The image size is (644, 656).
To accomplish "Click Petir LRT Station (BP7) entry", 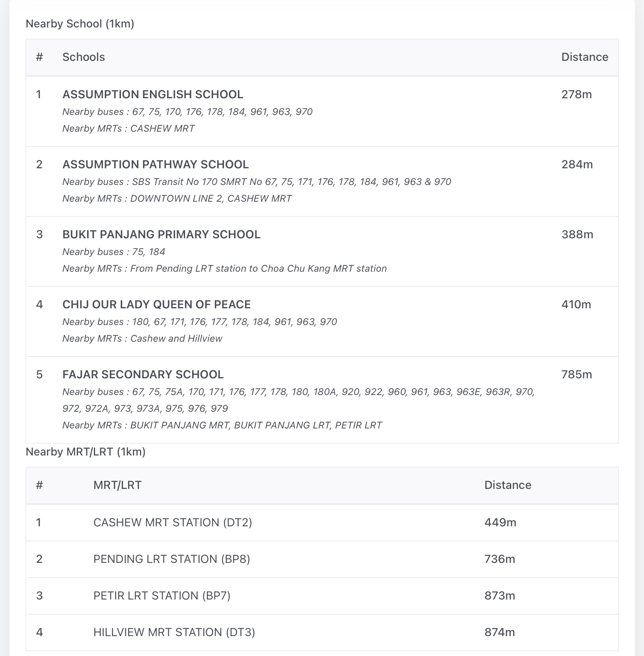I will (162, 596).
